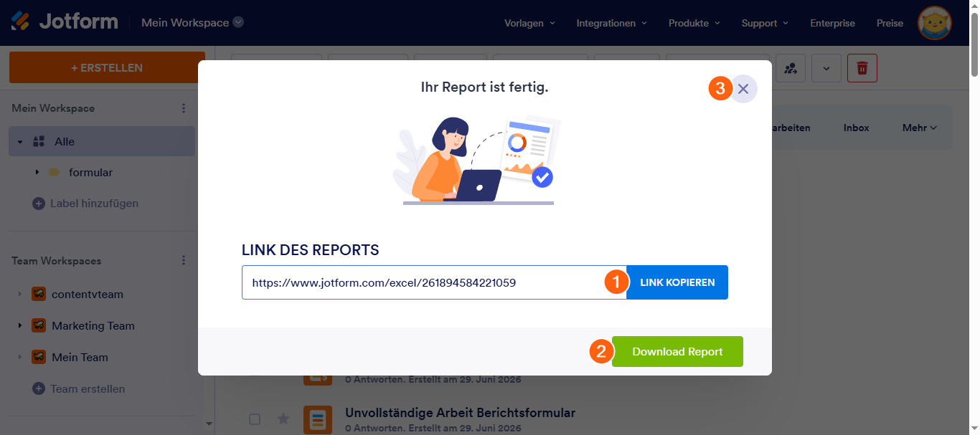
Task: Click the Jotform logo
Action: 64,21
